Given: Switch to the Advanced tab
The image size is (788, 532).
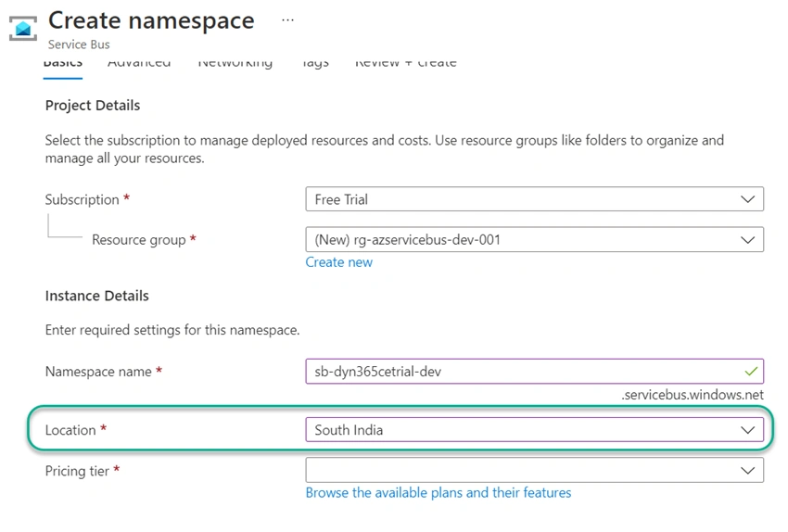Looking at the screenshot, I should 139,63.
